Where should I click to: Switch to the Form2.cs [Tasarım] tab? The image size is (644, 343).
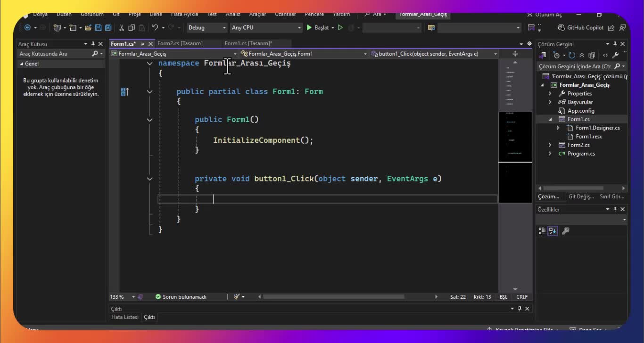coord(180,44)
